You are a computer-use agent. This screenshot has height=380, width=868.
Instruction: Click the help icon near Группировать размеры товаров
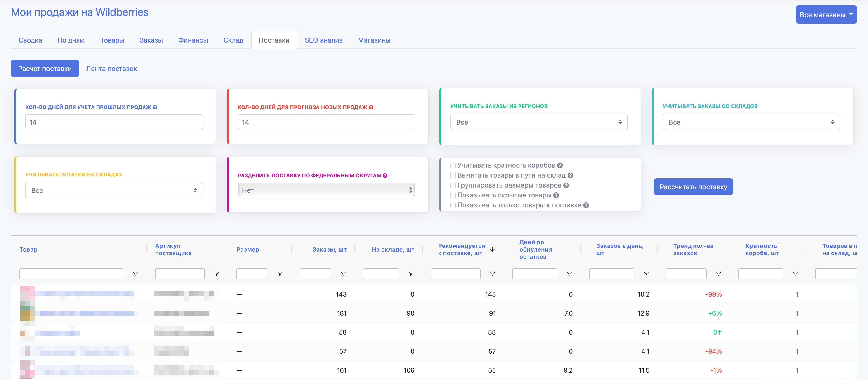pyautogui.click(x=566, y=185)
